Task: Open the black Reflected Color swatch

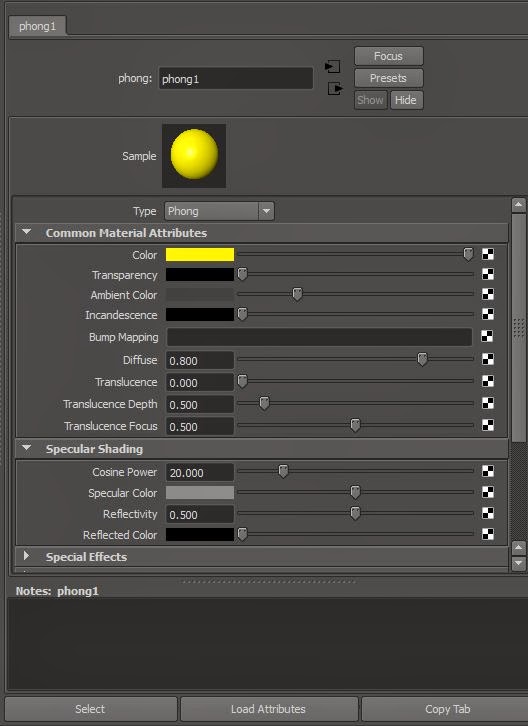Action: click(200, 534)
